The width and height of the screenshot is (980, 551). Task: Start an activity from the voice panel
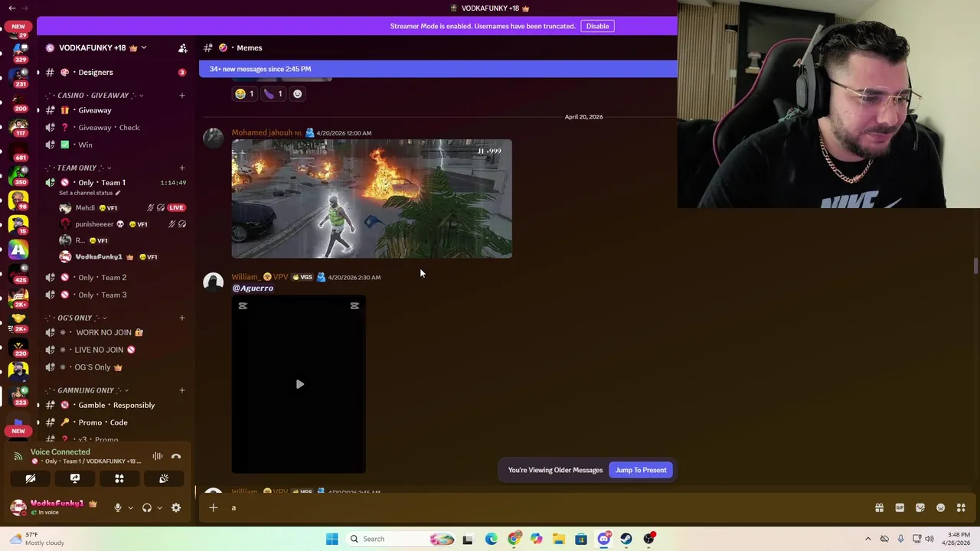[119, 478]
